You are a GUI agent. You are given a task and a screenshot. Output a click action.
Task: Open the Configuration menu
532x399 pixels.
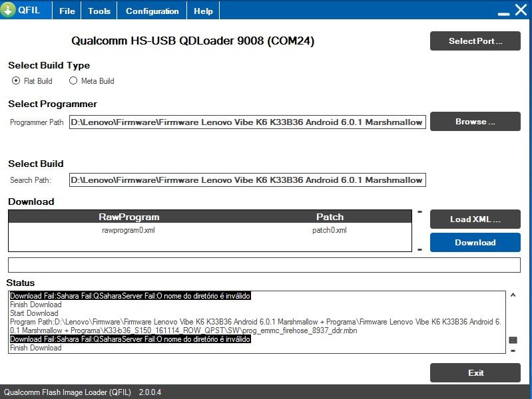click(x=152, y=11)
